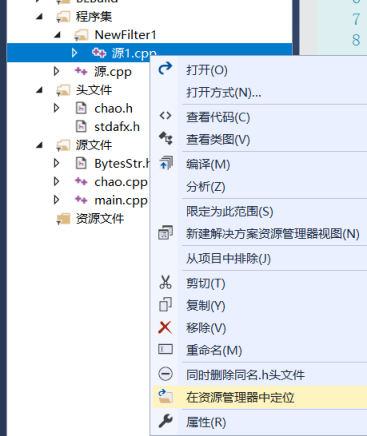Image resolution: width=367 pixels, height=436 pixels.
Task: Collapse the 头文件 filter folder
Action: (40, 90)
